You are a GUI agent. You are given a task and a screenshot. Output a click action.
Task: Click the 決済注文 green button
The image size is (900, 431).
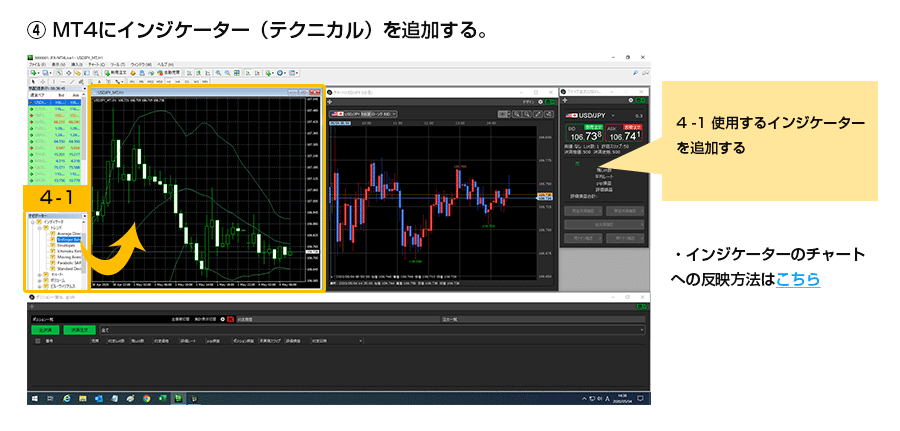tap(80, 330)
